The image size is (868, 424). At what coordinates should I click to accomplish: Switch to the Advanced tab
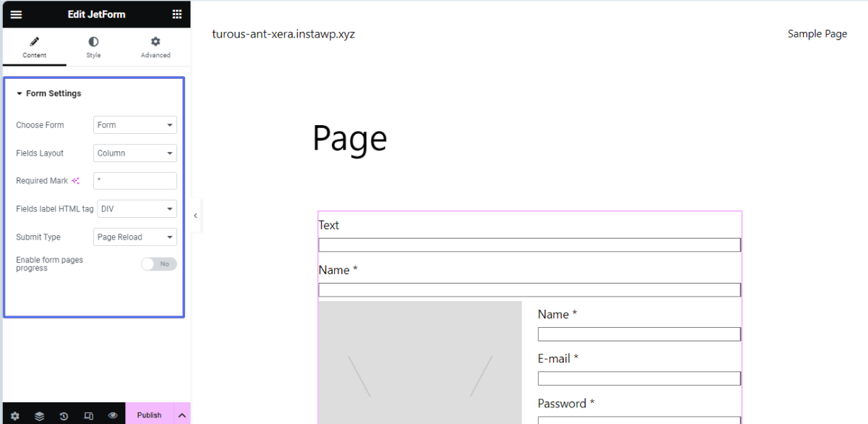tap(155, 47)
